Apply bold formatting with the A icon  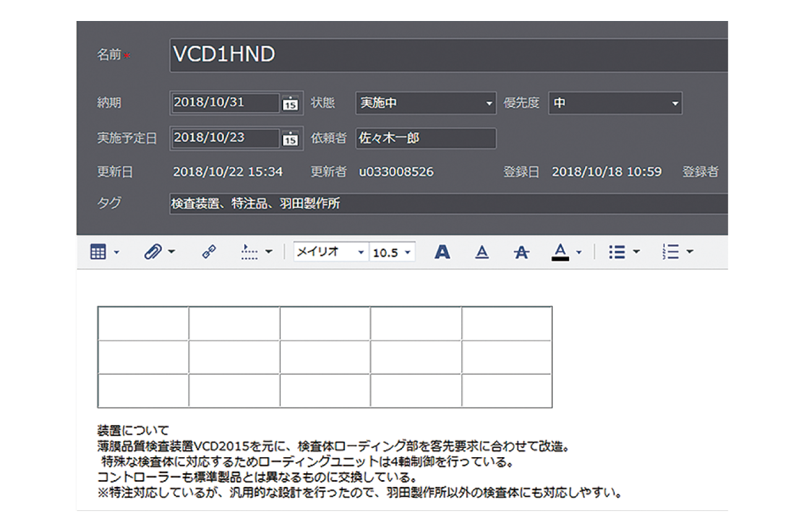[x=442, y=251]
